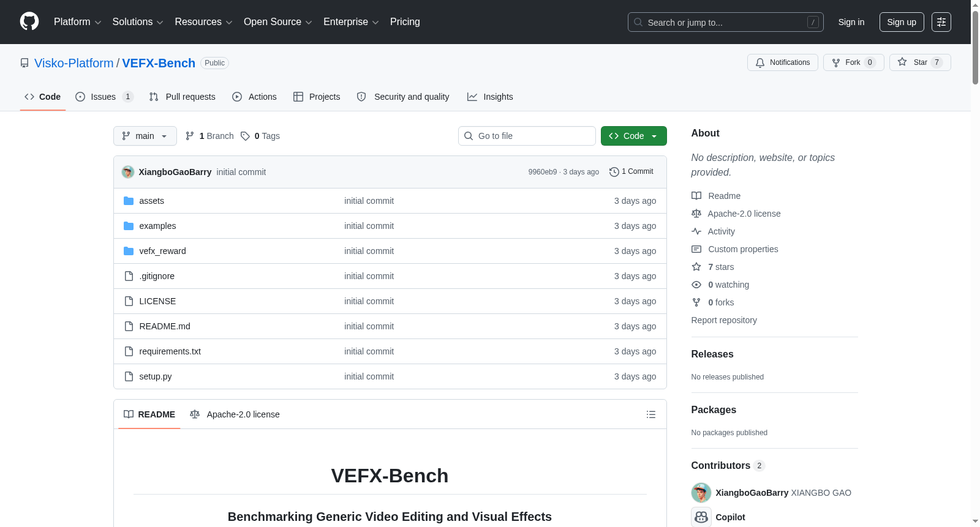Click the Sign in link
Viewport: 980px width, 527px height.
[x=851, y=22]
